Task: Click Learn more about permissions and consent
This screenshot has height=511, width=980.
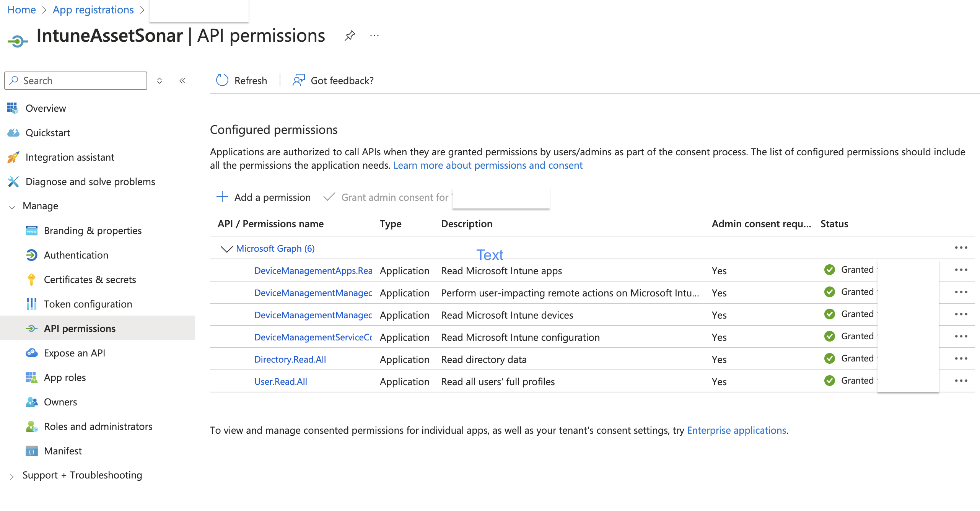Action: tap(488, 165)
